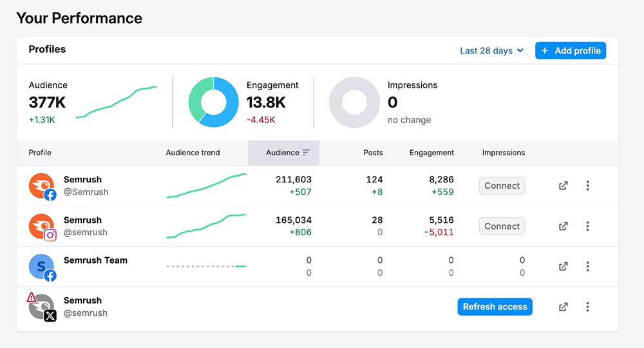Screen dimensions: 644x348
Task: Connect impressions for Semrush Facebook profile
Action: [502, 186]
